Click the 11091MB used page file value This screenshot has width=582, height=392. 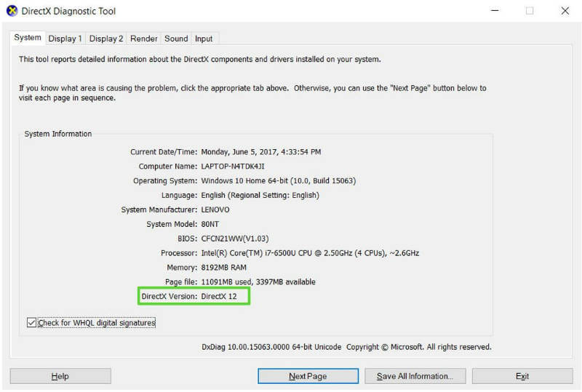click(258, 282)
